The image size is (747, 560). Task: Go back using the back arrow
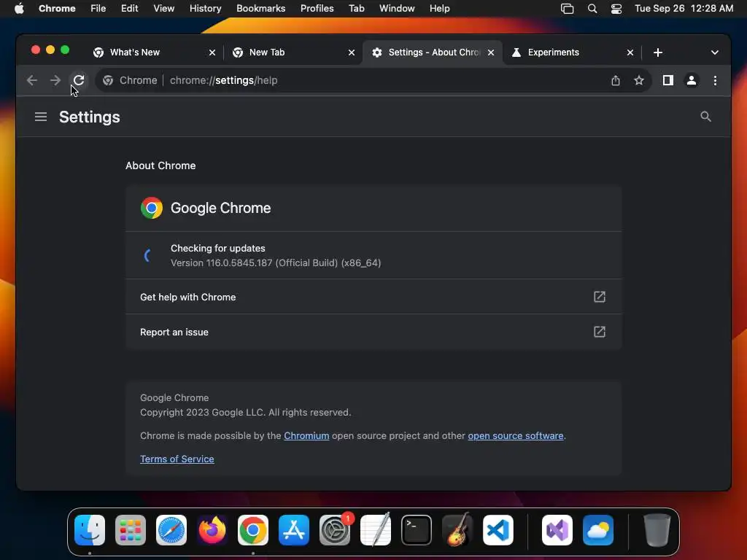32,80
